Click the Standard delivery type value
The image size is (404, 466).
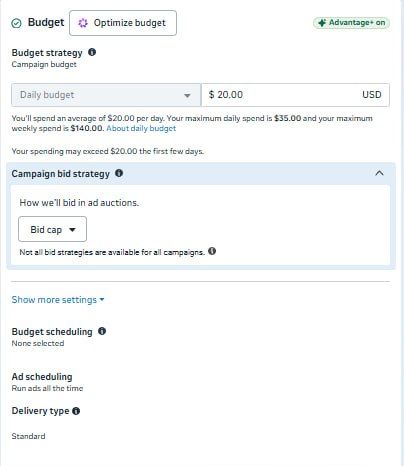click(28, 436)
